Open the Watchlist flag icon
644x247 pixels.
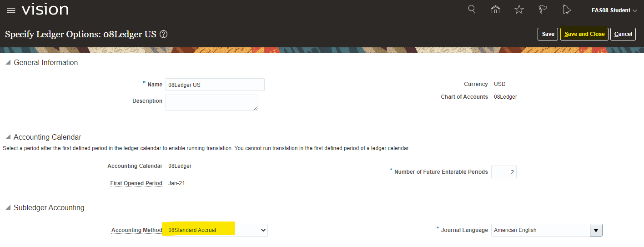coord(543,10)
